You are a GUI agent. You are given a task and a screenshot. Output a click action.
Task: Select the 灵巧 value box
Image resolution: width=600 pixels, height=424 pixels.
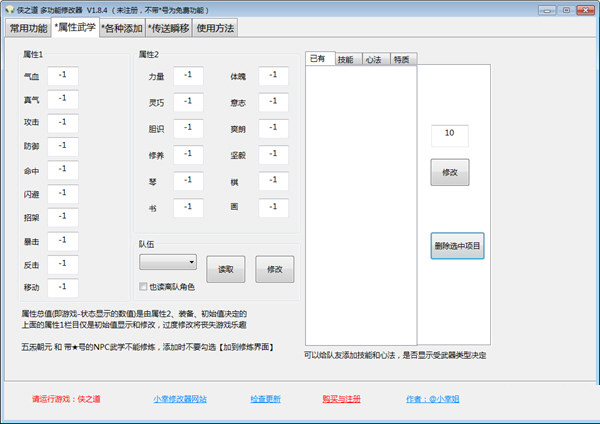pos(188,102)
